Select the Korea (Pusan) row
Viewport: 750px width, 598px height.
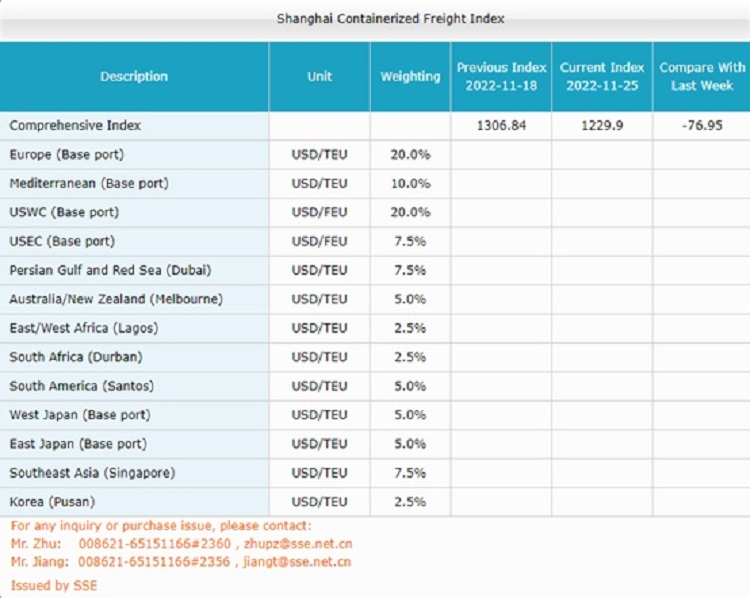(x=52, y=501)
